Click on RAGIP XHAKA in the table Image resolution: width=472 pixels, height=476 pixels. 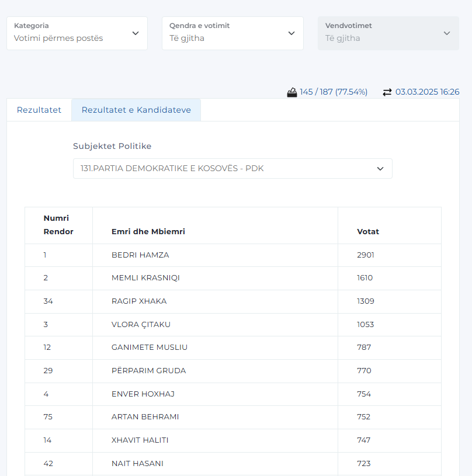coord(139,301)
